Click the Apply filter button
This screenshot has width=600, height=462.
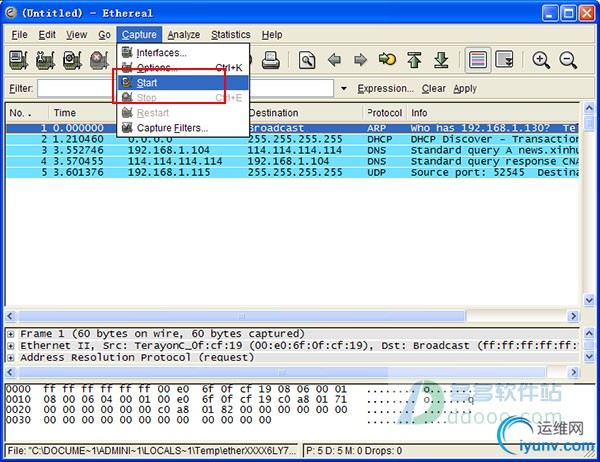pyautogui.click(x=465, y=89)
